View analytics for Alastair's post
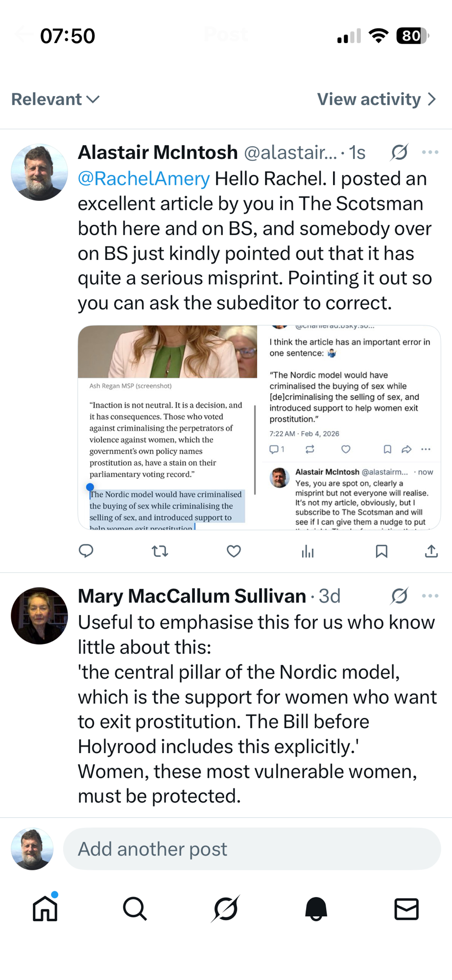This screenshot has height=980, width=452. coord(308,552)
